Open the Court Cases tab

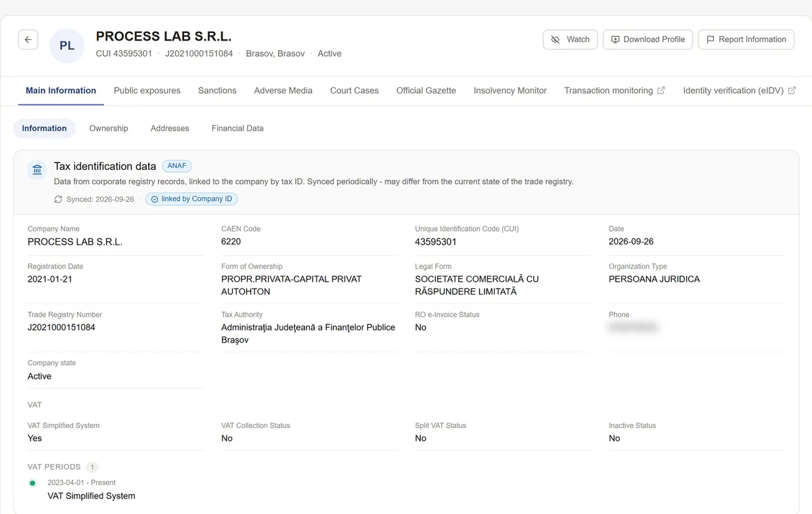pos(355,91)
